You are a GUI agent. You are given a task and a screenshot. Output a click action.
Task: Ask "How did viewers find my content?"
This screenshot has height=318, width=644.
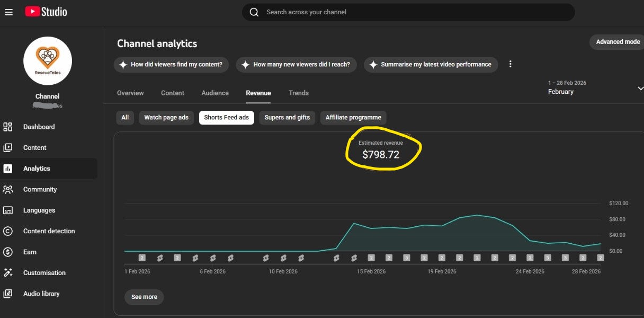171,65
